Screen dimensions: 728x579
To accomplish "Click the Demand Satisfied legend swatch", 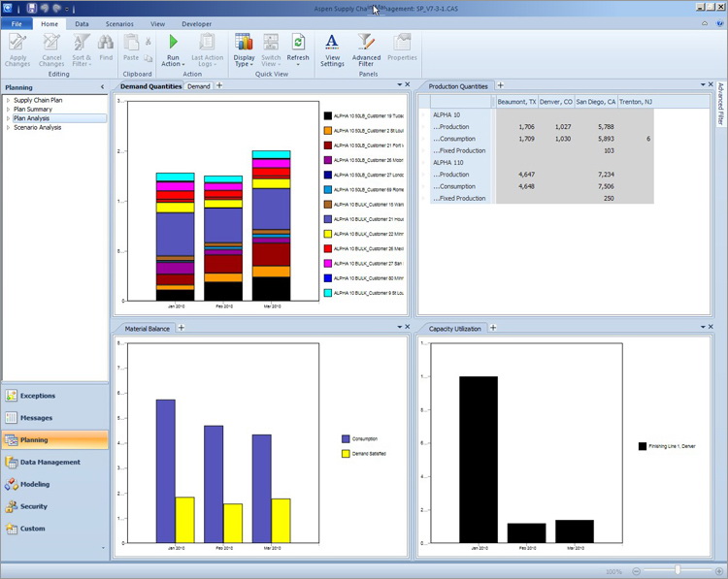I will tap(346, 454).
